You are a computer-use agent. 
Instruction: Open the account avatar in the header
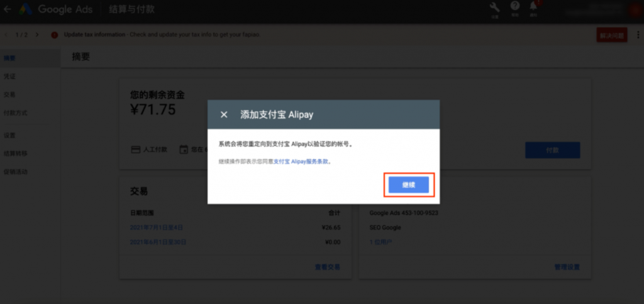click(x=635, y=10)
